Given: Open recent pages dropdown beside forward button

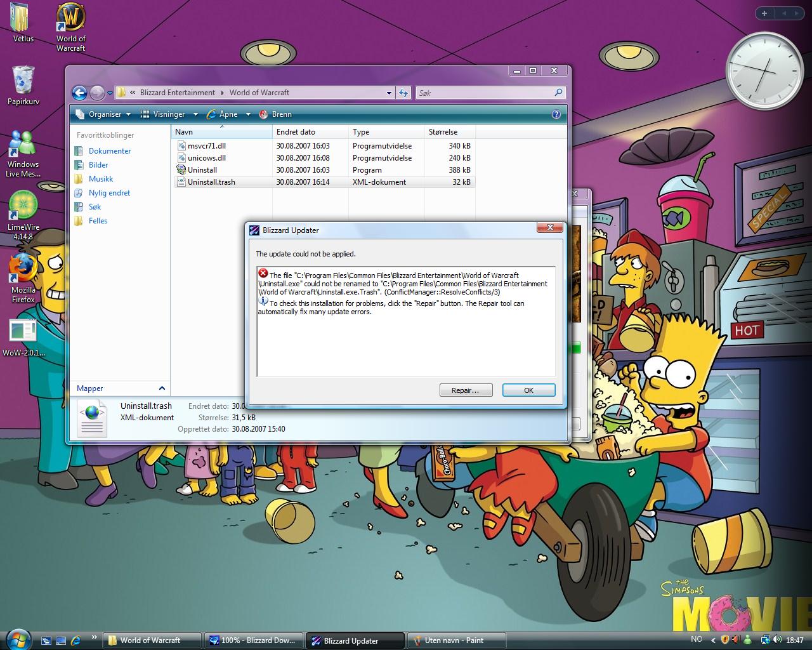Looking at the screenshot, I should (x=110, y=93).
